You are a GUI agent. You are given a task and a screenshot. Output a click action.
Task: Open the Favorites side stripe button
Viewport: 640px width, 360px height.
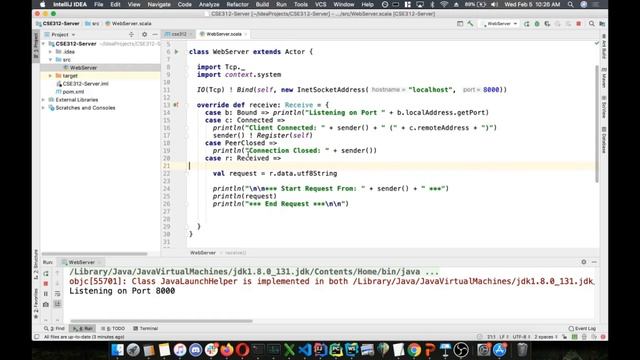click(36, 304)
